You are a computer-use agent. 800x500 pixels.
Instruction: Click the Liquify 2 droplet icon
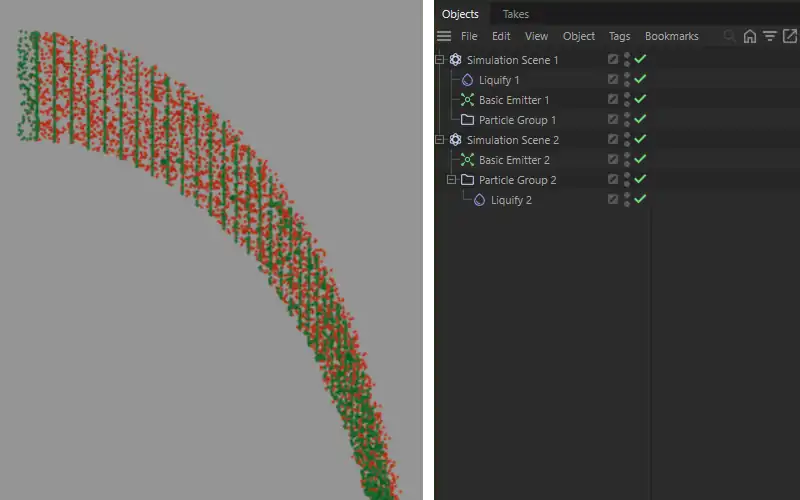[479, 200]
